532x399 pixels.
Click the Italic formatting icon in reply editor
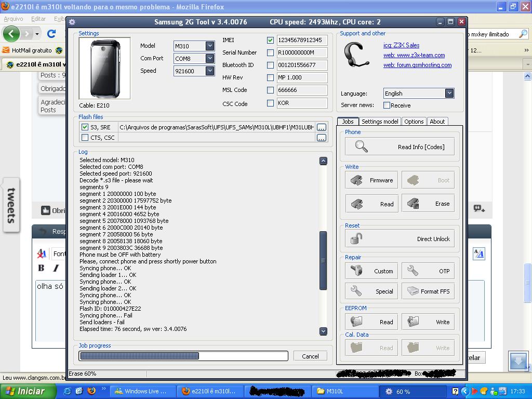[x=56, y=268]
